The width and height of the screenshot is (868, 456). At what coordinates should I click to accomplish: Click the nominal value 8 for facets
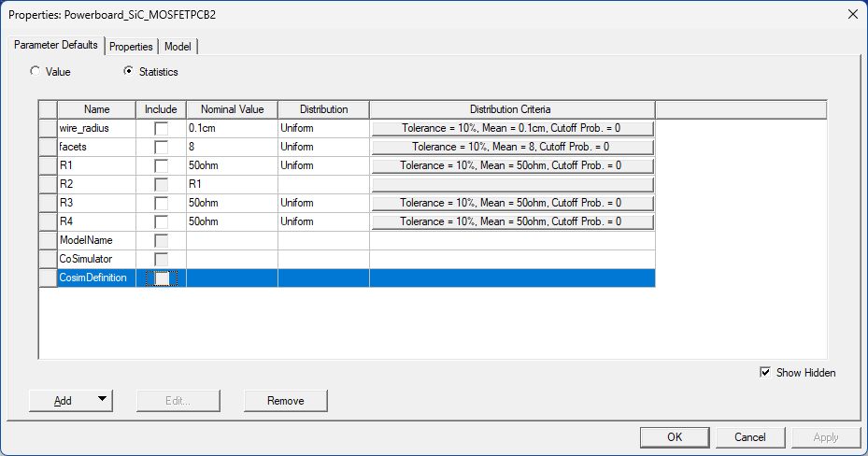coord(233,148)
